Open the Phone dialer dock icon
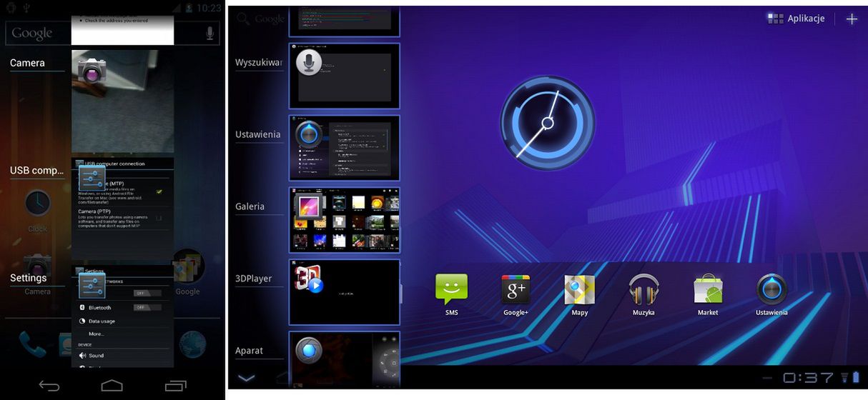868x400 pixels. pos(32,344)
